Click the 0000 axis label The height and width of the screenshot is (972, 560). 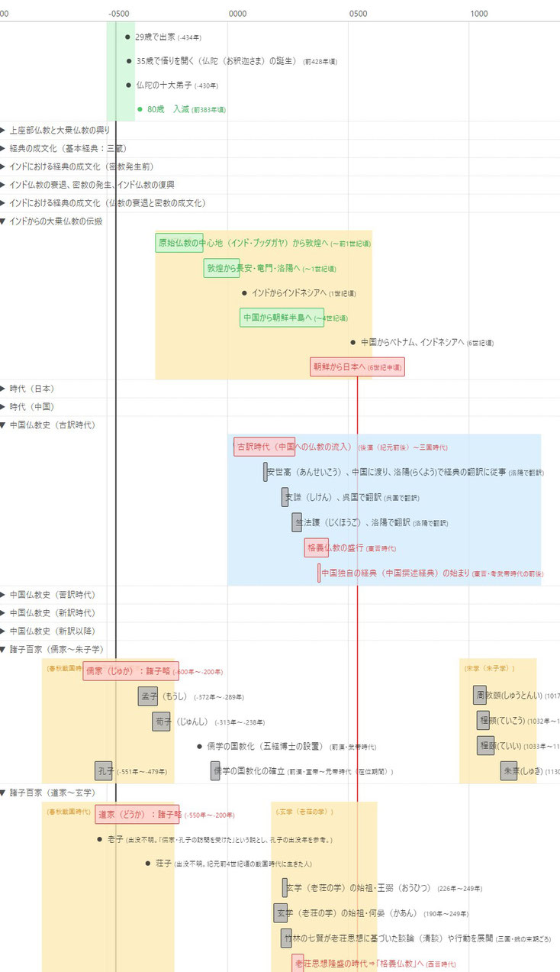pyautogui.click(x=237, y=13)
